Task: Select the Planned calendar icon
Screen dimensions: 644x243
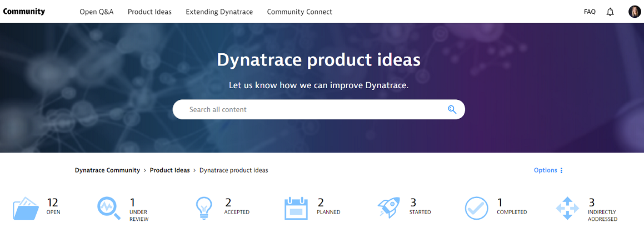Action: click(296, 209)
